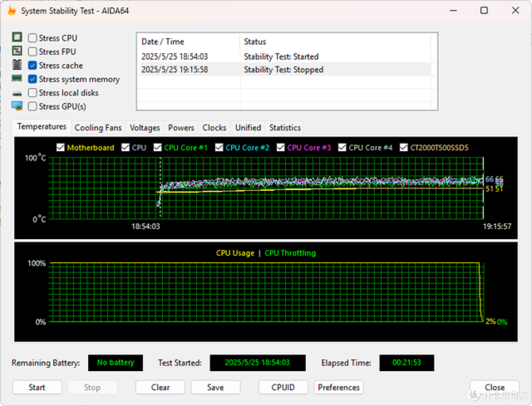Click the CPU chip icon beside Stress CPU

pyautogui.click(x=17, y=37)
